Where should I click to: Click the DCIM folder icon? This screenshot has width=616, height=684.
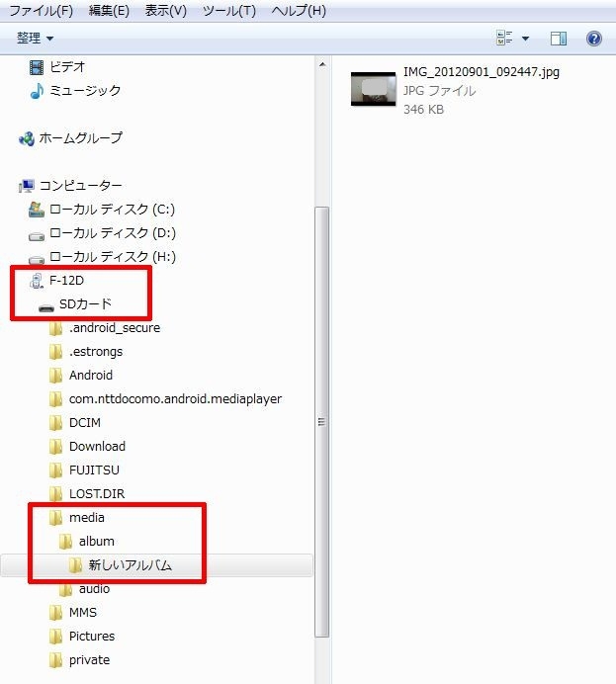pyautogui.click(x=55, y=423)
